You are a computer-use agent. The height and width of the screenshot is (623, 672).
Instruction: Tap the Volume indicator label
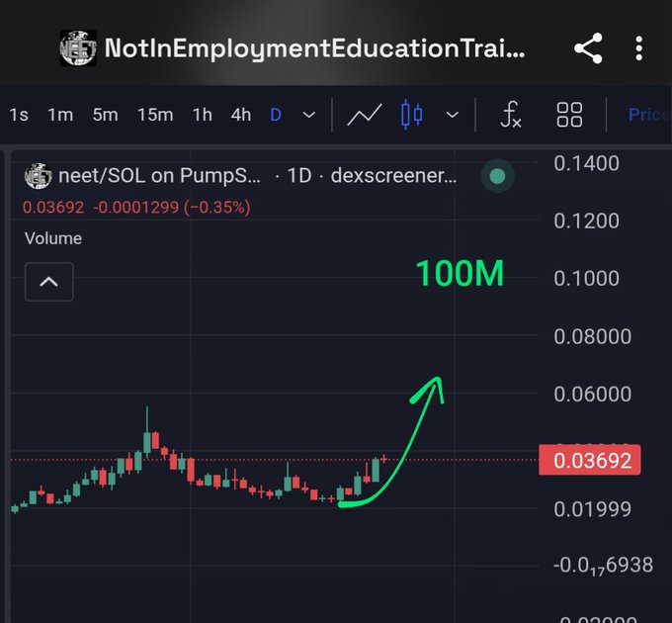tap(53, 238)
